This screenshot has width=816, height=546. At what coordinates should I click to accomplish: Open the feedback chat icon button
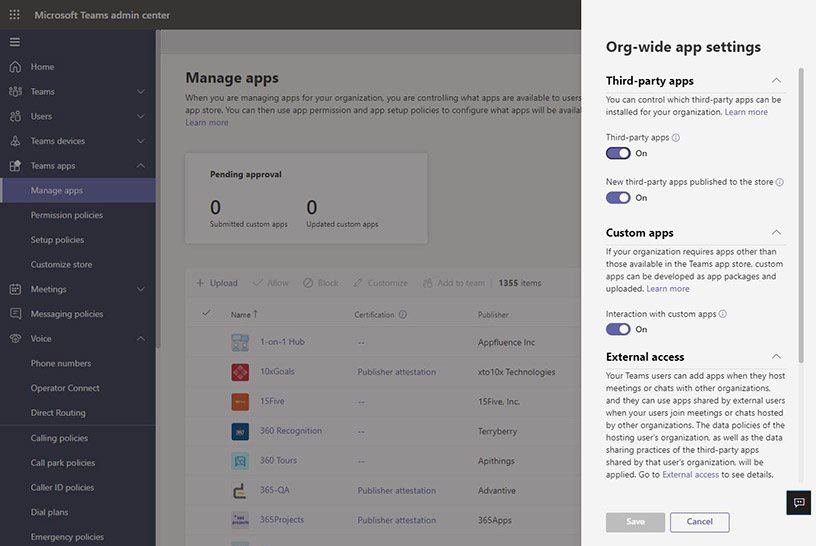(799, 502)
